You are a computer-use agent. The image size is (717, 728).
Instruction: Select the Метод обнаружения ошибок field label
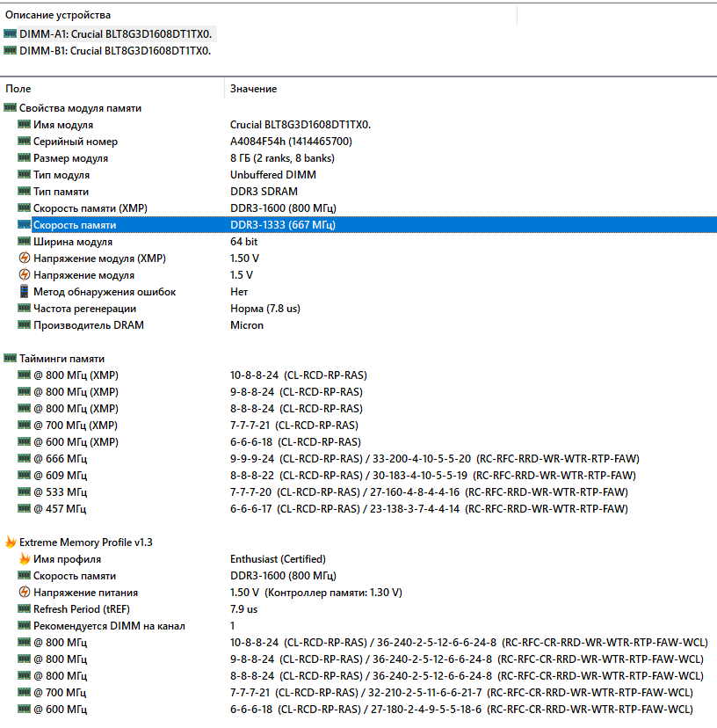coord(105,292)
